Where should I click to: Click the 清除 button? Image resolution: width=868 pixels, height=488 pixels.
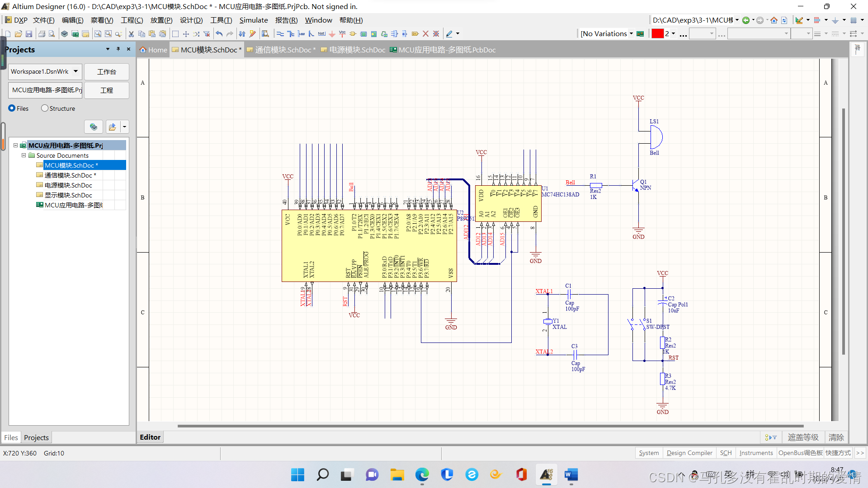click(836, 437)
